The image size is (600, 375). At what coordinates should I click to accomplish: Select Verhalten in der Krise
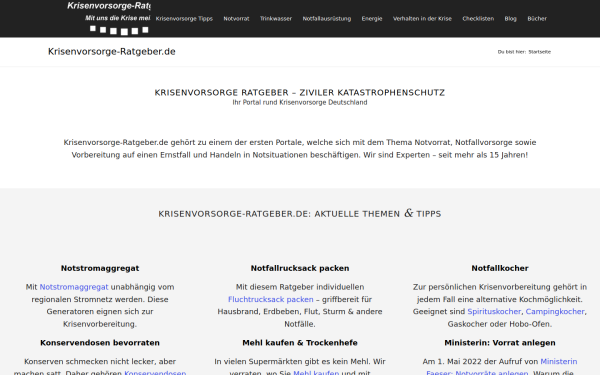(422, 18)
